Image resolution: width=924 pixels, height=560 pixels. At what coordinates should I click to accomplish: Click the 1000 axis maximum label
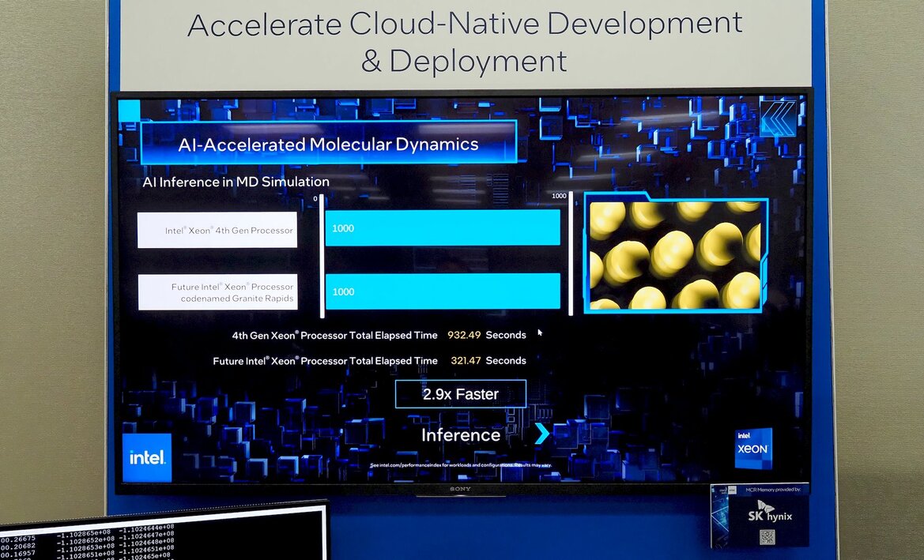point(559,196)
